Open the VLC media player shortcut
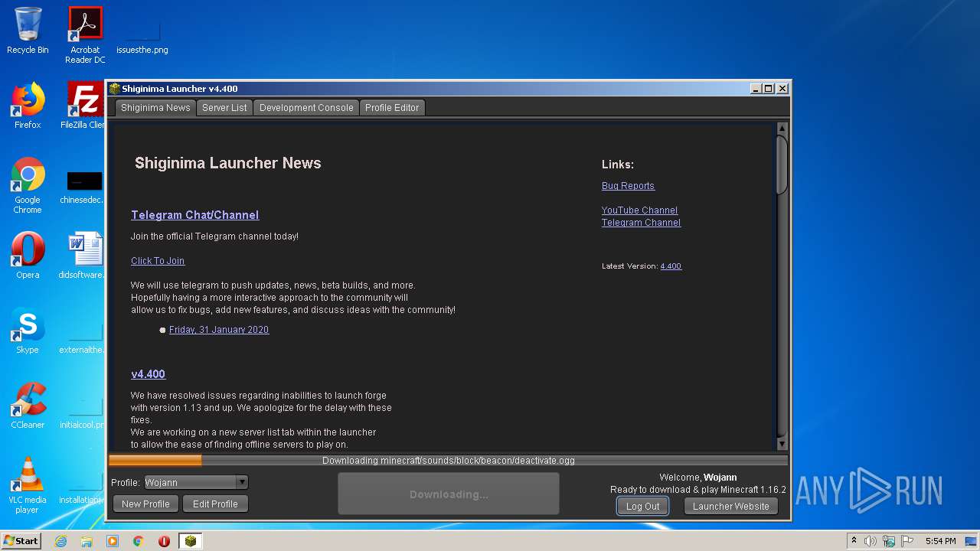This screenshot has height=551, width=980. [x=28, y=485]
